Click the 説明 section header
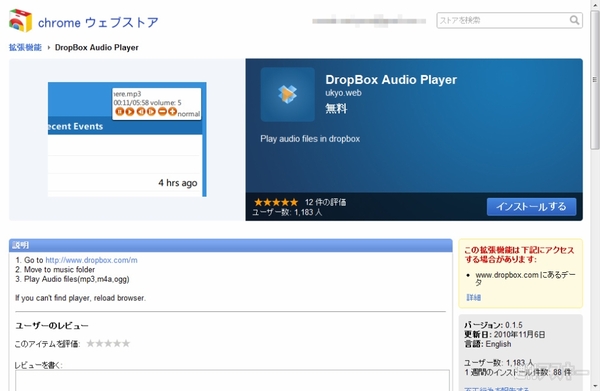 tap(230, 245)
